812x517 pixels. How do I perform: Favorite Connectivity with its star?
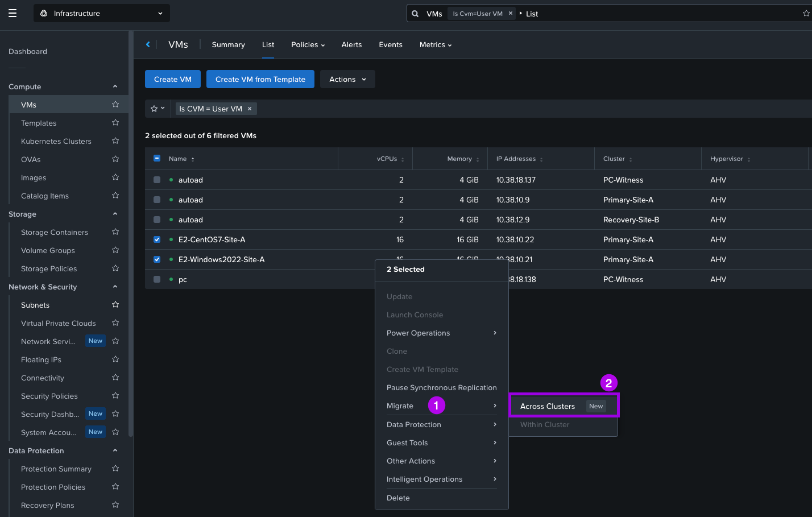(x=115, y=378)
